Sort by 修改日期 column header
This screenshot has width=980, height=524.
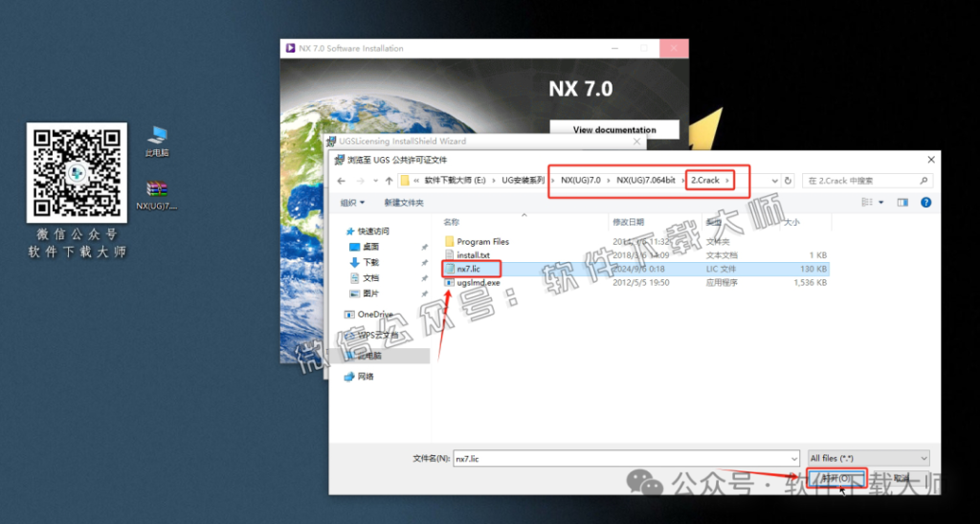[x=628, y=222]
